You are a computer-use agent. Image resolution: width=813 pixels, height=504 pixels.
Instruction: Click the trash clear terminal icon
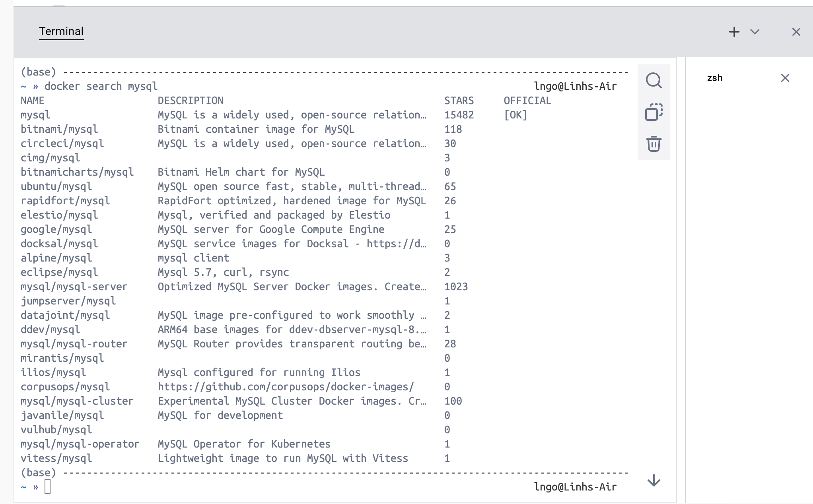pos(654,144)
